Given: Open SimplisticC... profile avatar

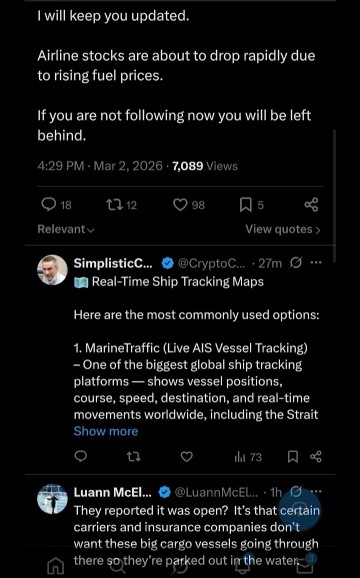Looking at the screenshot, I should [52, 270].
